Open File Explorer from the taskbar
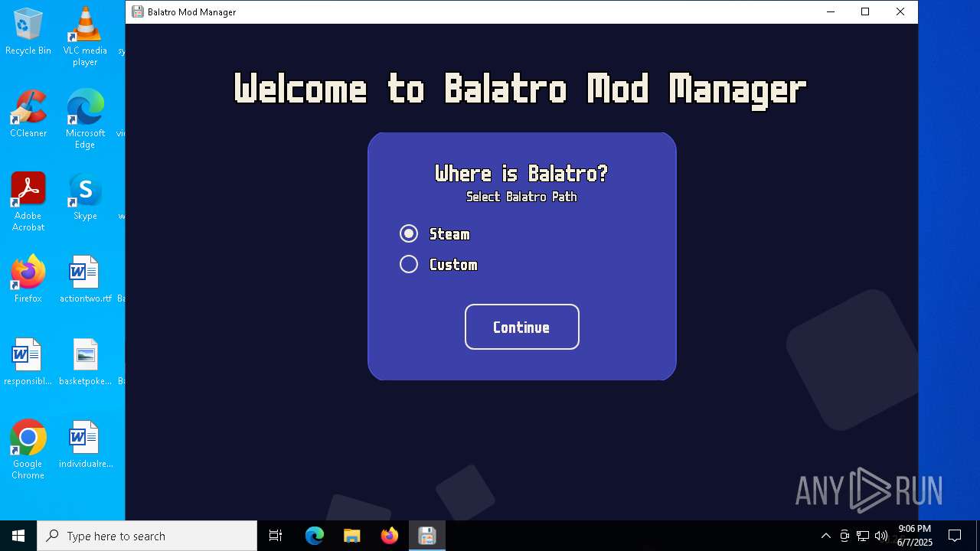980x551 pixels. pyautogui.click(x=352, y=536)
